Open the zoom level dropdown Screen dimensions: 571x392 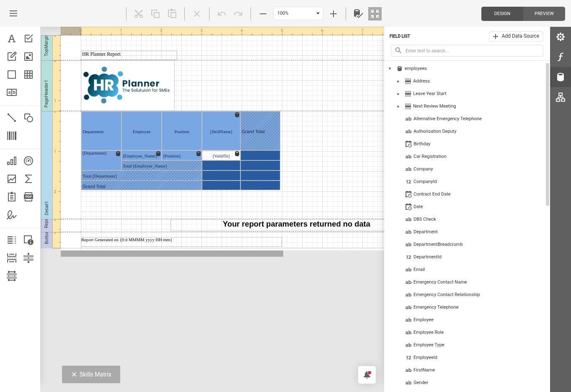point(318,13)
